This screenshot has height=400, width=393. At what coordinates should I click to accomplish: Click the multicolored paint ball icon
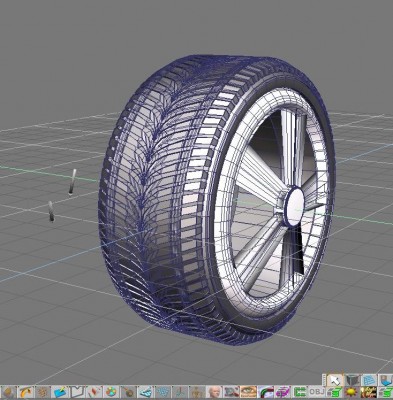point(111,392)
